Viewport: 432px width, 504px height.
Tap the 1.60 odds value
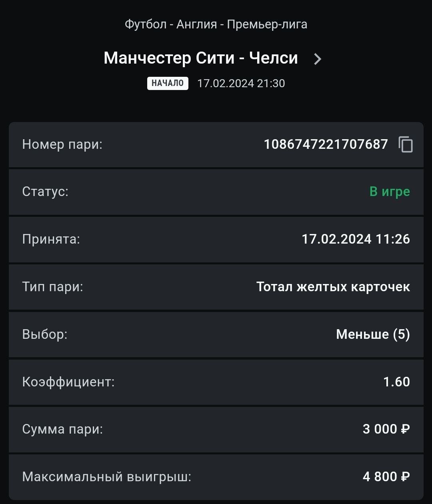tap(396, 382)
